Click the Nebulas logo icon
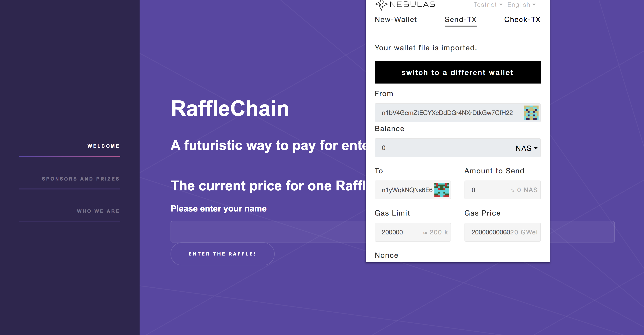The height and width of the screenshot is (335, 644). [381, 5]
